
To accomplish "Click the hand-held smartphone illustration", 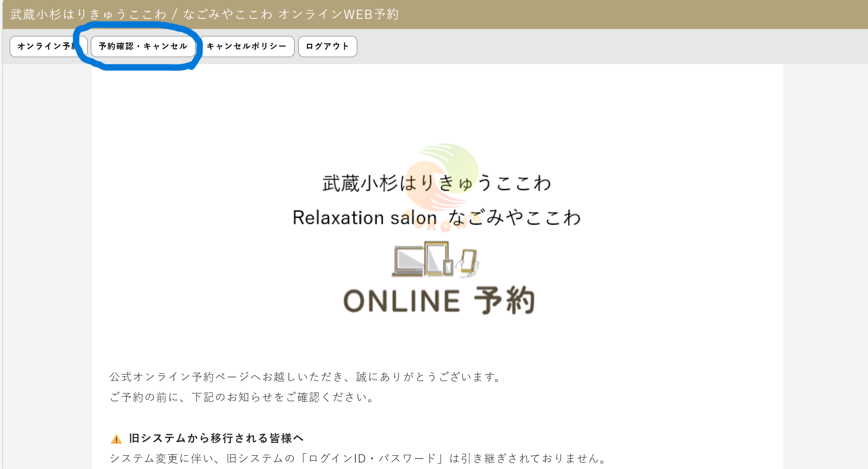I will [x=468, y=263].
